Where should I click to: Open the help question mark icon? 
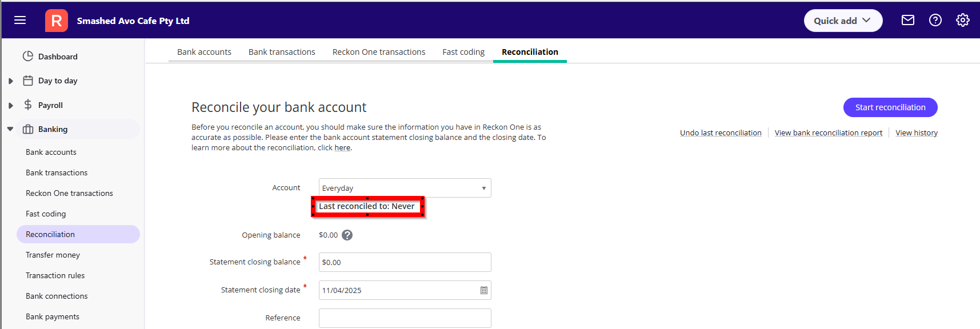coord(935,21)
